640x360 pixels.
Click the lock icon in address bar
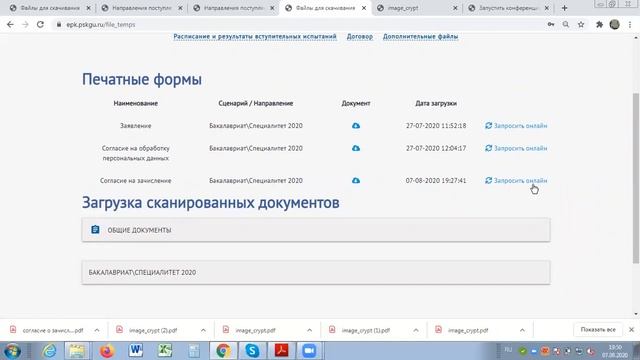coord(59,24)
